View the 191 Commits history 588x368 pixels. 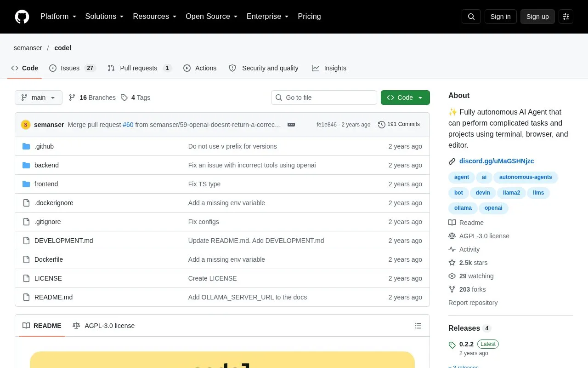[x=399, y=125]
